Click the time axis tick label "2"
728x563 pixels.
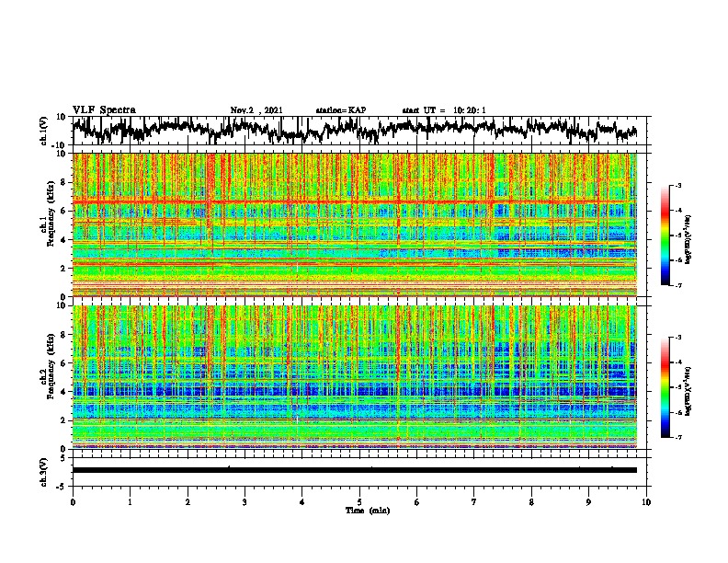point(188,502)
